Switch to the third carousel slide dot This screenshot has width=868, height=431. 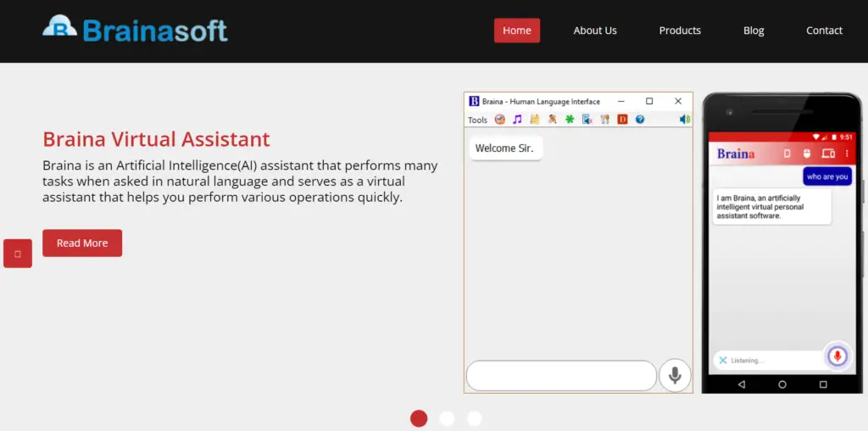[x=475, y=418]
